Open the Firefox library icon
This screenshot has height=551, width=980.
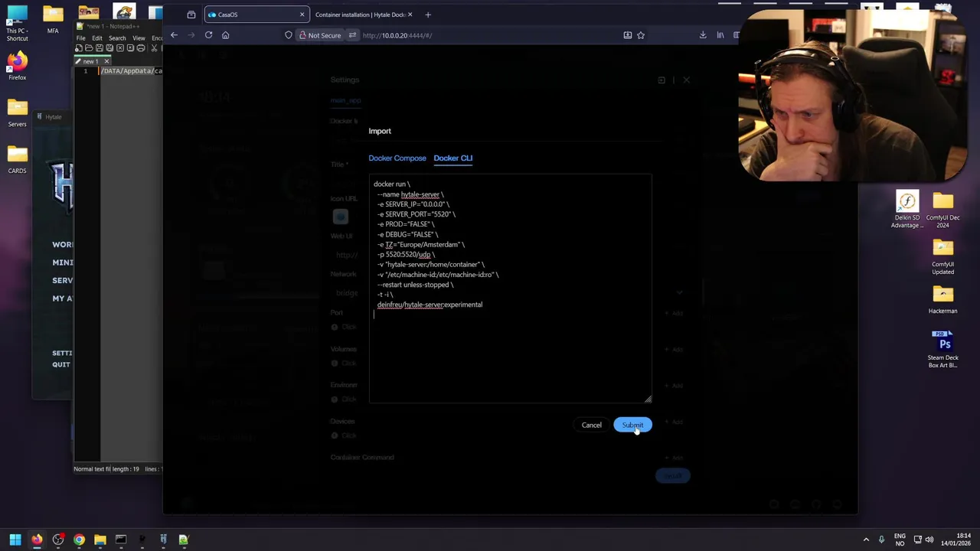coord(720,35)
